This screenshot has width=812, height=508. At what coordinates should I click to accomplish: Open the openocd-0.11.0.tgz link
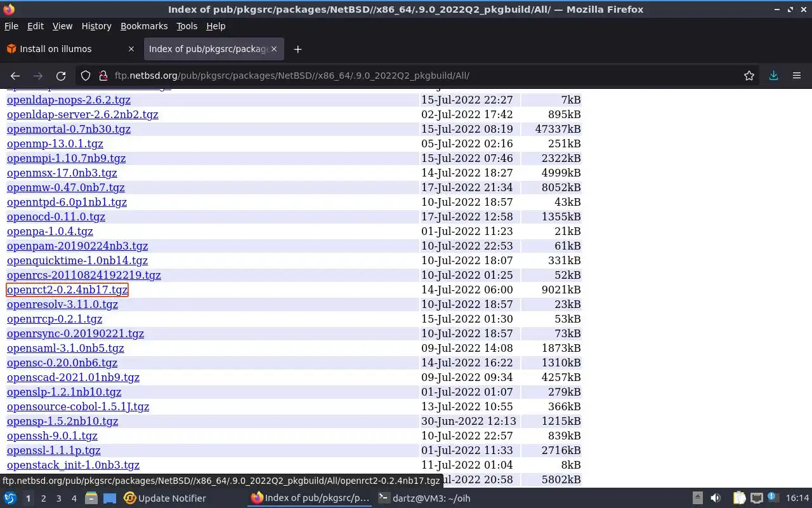tap(56, 217)
